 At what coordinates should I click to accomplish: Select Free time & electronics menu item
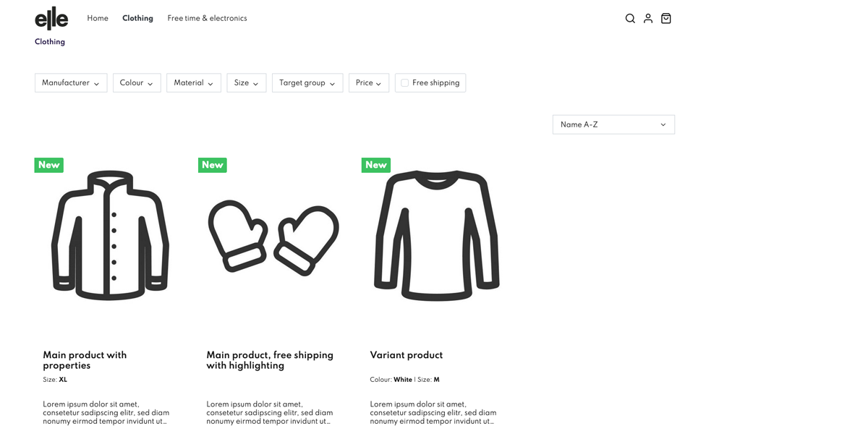click(x=207, y=19)
